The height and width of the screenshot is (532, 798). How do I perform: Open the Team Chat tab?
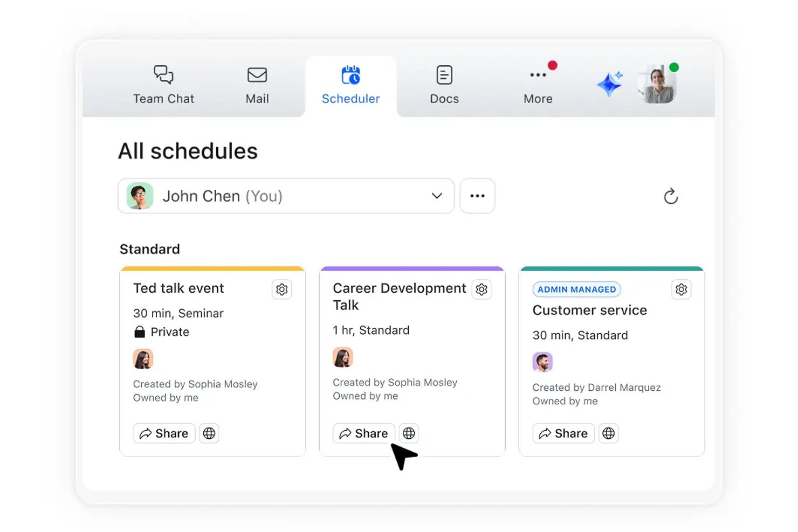pos(163,85)
